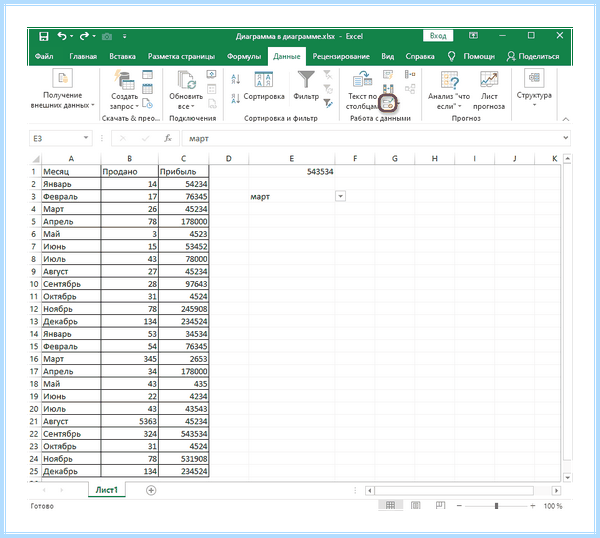
Task: Open the Структура outline group
Action: click(x=534, y=88)
